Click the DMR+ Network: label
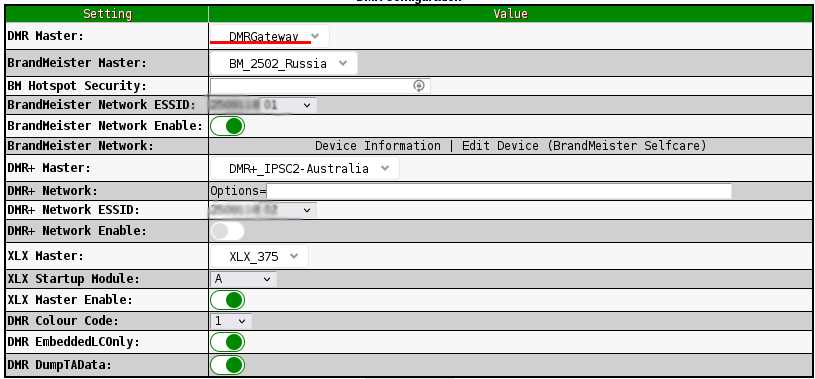This screenshot has height=379, width=815. (x=52, y=191)
